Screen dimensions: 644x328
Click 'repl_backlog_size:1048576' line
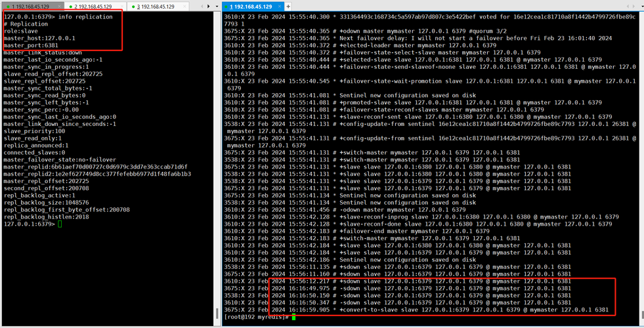click(47, 203)
